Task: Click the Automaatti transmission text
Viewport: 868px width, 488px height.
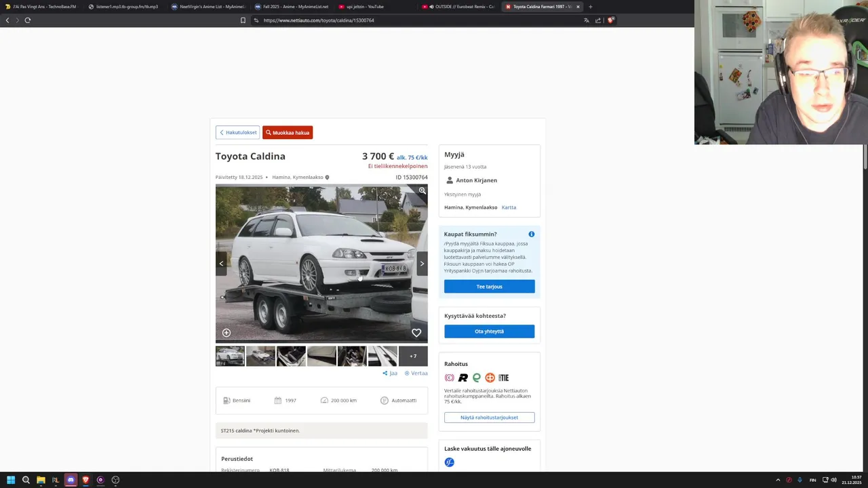Action: (x=403, y=401)
